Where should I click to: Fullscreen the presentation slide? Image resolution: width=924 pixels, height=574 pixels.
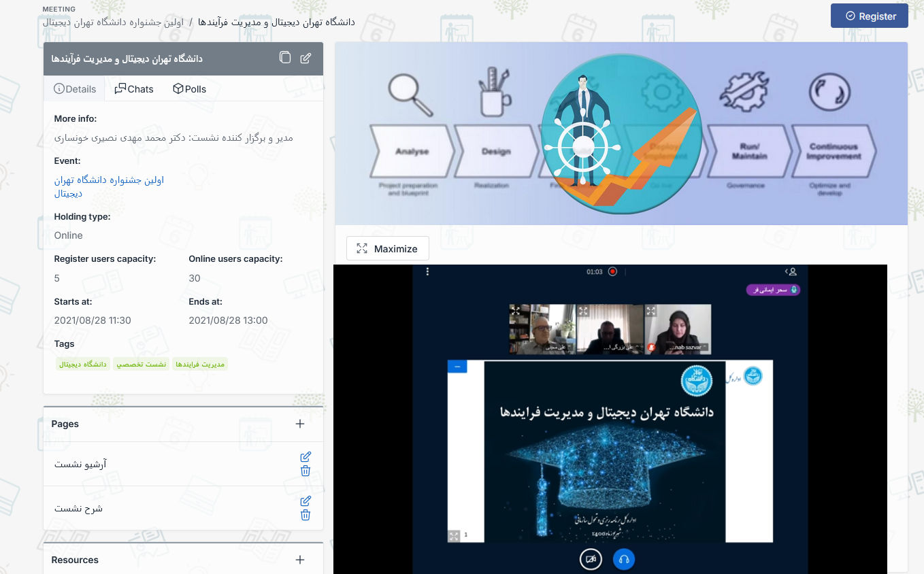point(454,536)
